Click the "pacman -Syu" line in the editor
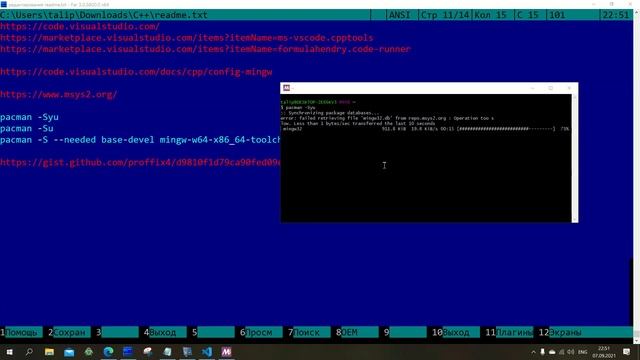The image size is (640, 360). click(29, 117)
